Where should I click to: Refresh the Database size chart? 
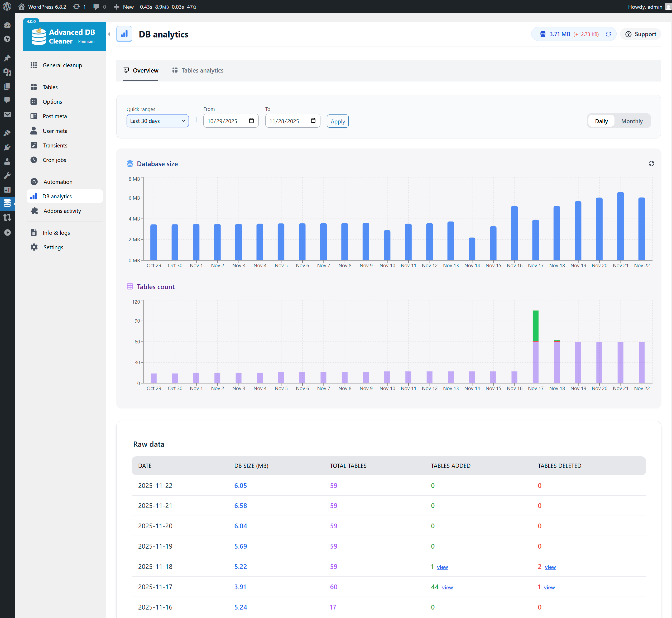651,164
